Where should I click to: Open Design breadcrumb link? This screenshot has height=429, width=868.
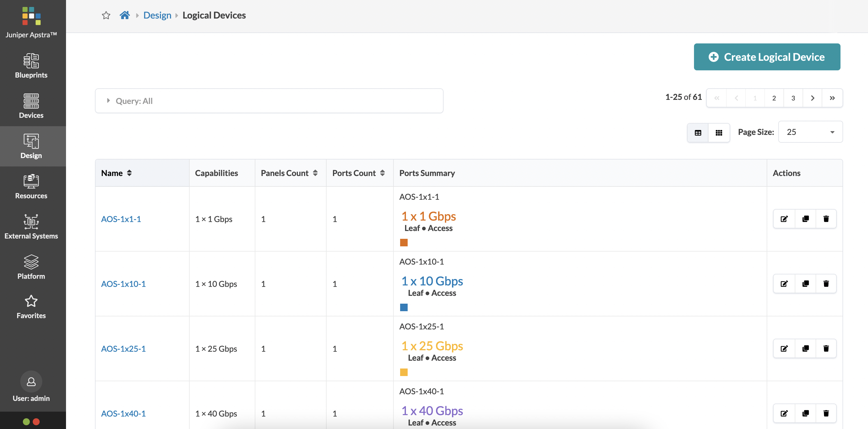[158, 15]
